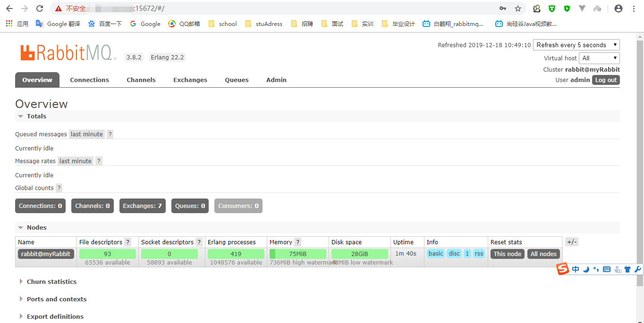
Task: Open the Google Translate bookmark
Action: pos(58,24)
